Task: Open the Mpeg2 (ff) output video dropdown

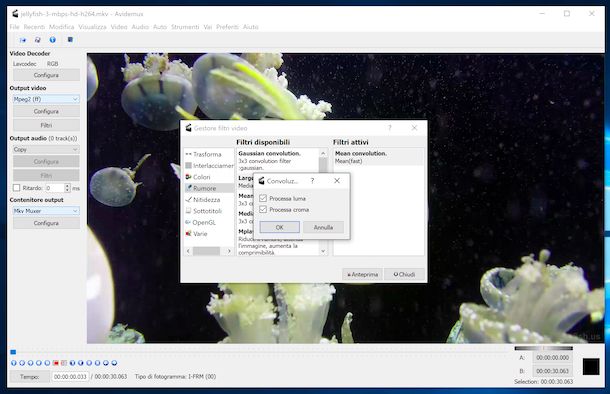Action: pos(46,99)
